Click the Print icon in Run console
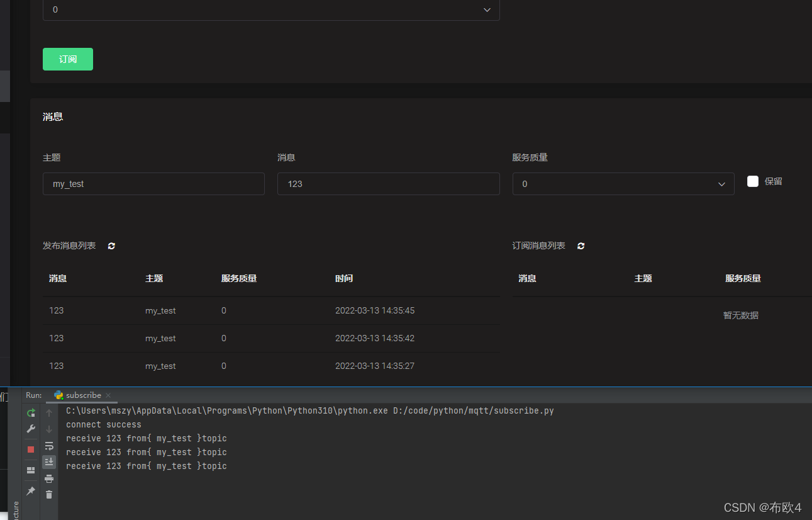812x520 pixels. pos(49,478)
